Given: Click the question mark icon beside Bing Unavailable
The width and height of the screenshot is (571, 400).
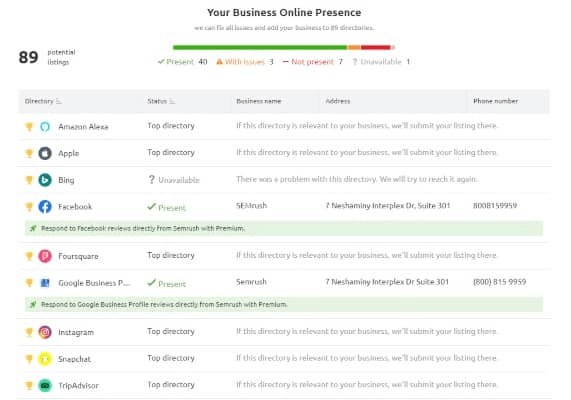Looking at the screenshot, I should click(151, 179).
